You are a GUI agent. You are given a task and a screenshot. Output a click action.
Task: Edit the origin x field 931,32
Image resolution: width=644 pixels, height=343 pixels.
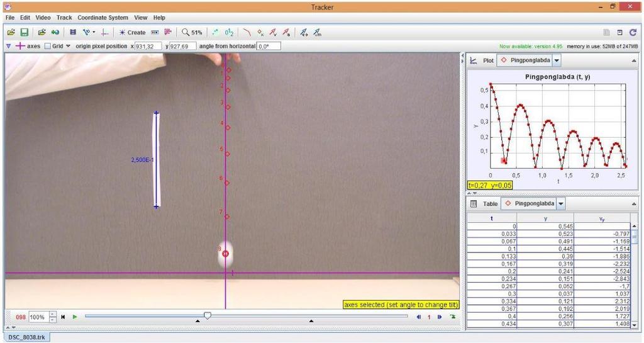point(148,46)
